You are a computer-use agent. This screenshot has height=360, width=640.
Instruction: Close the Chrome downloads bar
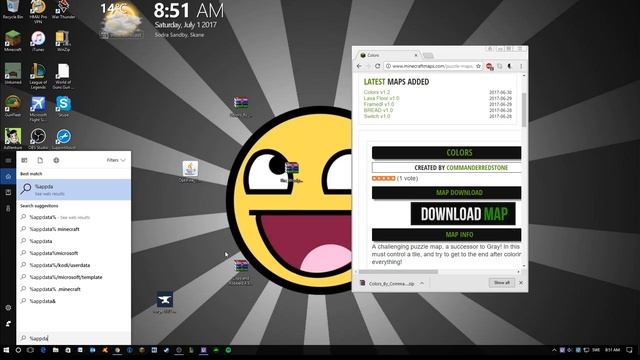[x=521, y=282]
